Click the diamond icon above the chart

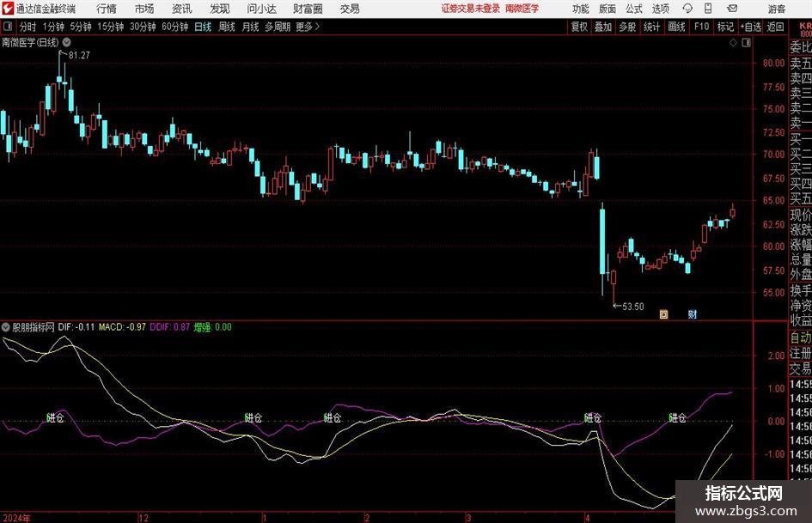tap(733, 43)
